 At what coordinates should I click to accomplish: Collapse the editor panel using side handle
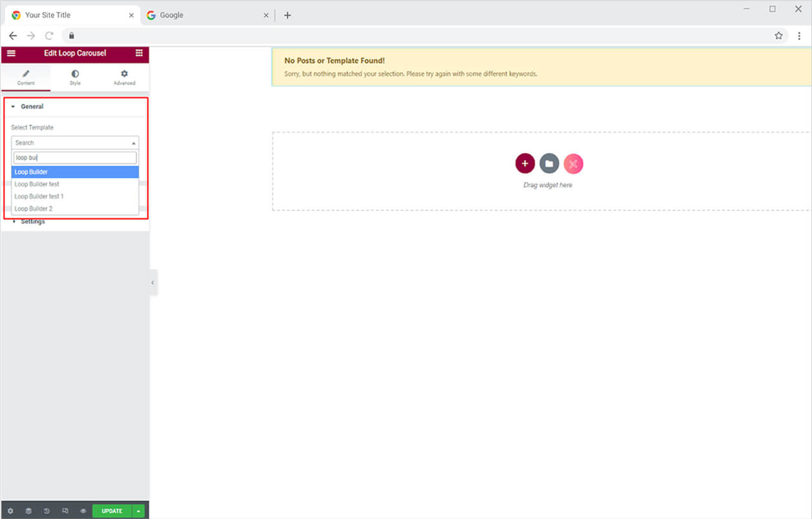[x=152, y=283]
